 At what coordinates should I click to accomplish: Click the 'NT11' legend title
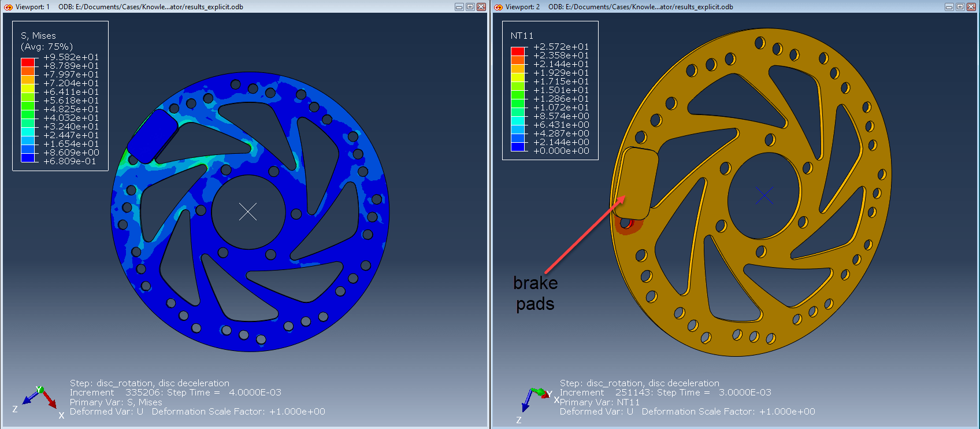tap(522, 36)
